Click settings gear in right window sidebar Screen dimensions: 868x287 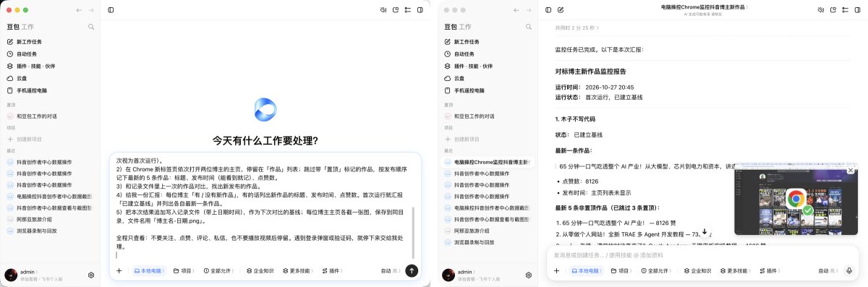click(529, 275)
